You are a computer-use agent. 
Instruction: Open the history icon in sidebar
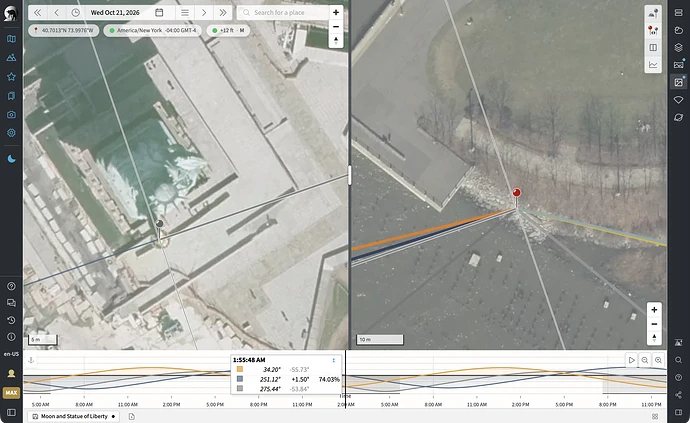11,320
